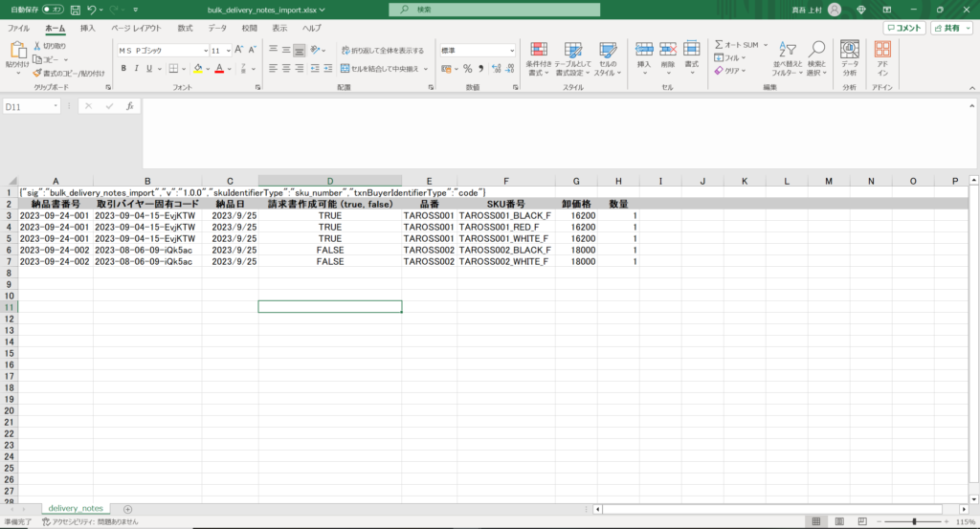980x529 pixels.
Task: Toggle Underline formatting
Action: [148, 69]
